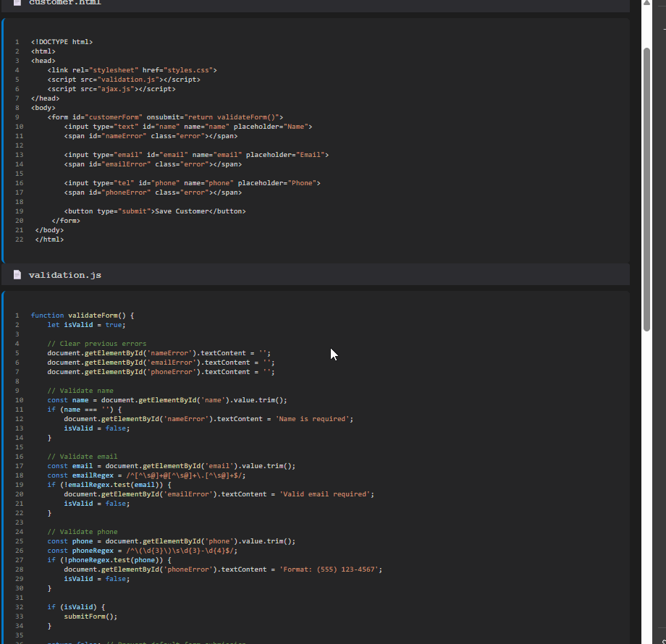Click the 'submitForm();' call line
The width and height of the screenshot is (666, 644).
90,617
